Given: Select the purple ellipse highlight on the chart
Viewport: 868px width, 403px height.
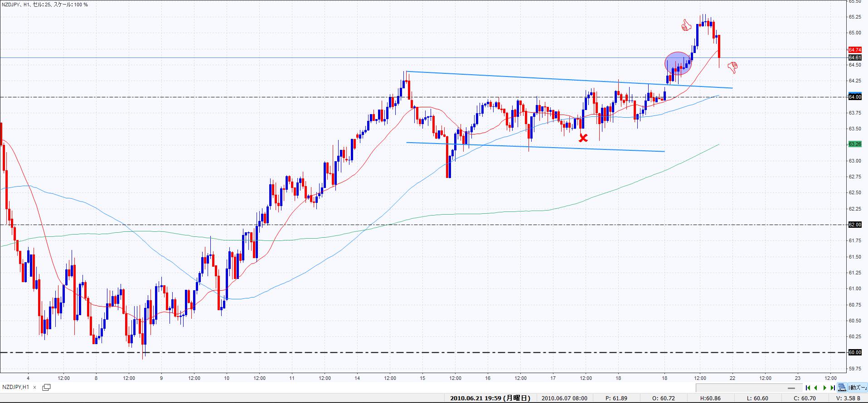Looking at the screenshot, I should point(678,63).
